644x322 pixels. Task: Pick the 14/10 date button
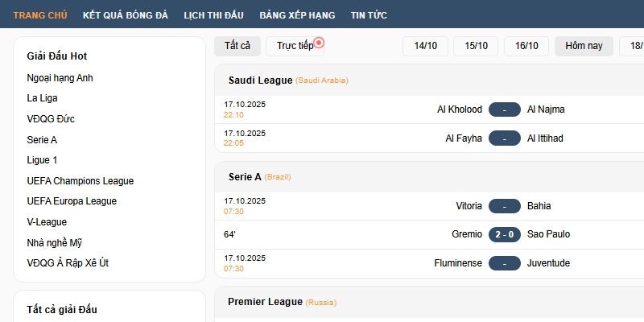(425, 46)
